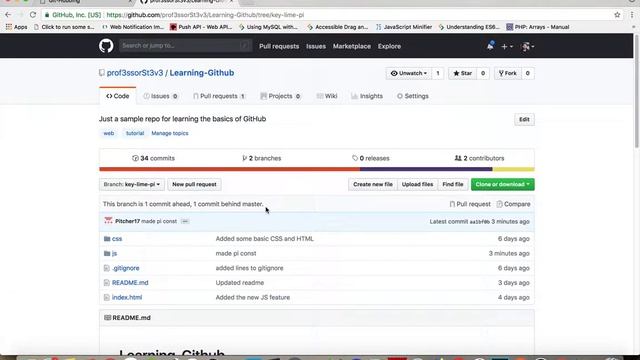Click Find file button
The height and width of the screenshot is (360, 640).
click(x=453, y=184)
